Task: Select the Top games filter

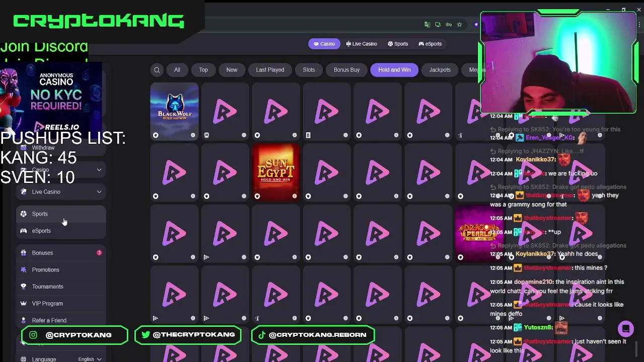Action: coord(203,70)
